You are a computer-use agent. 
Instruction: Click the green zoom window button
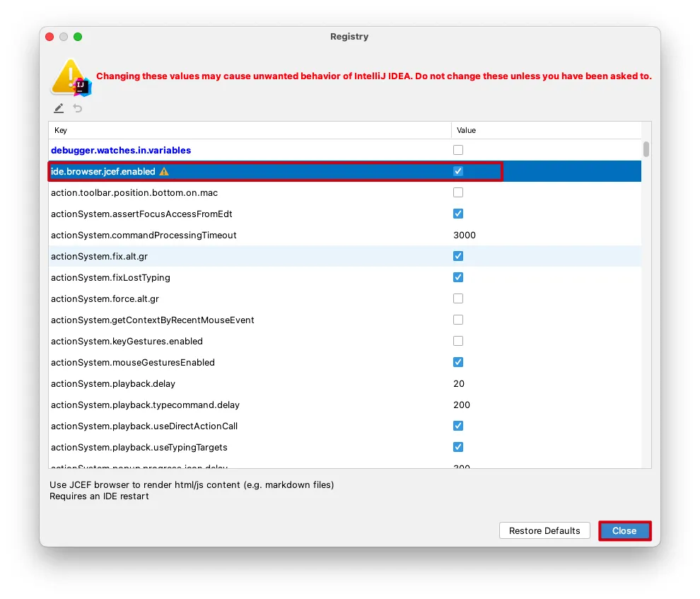(x=78, y=37)
